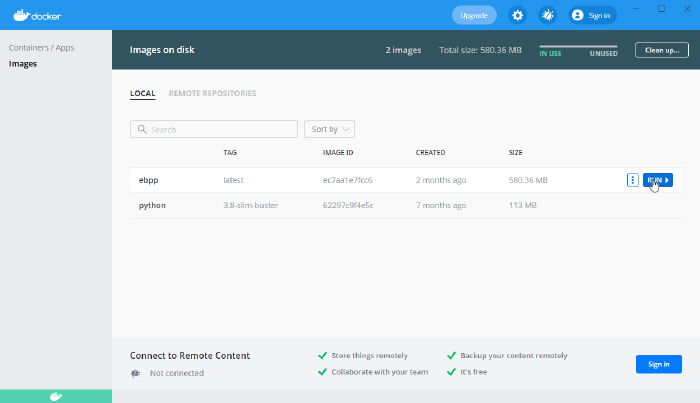Open the troubleshoot bug icon
The image size is (700, 403).
click(547, 15)
